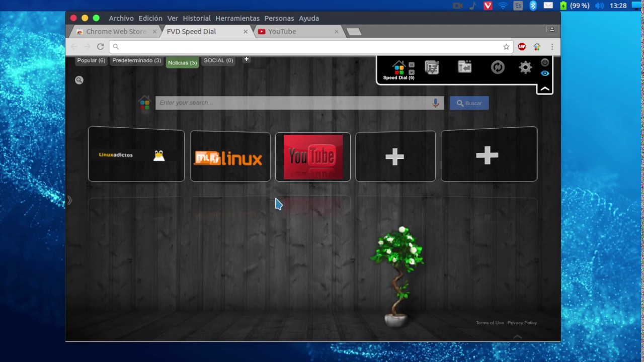
Task: Add a dial using the last plus tile
Action: pyautogui.click(x=489, y=154)
